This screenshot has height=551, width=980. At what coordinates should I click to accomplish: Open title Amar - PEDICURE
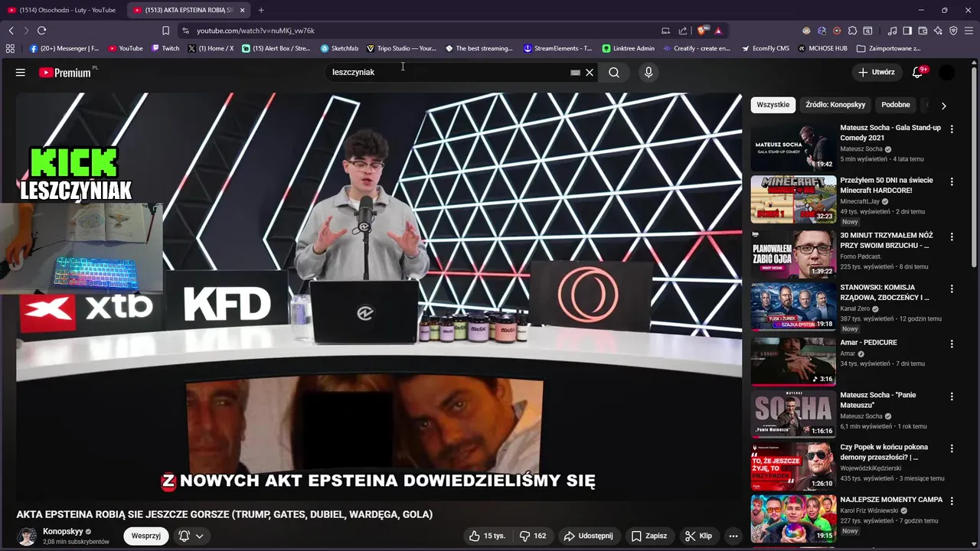pos(868,342)
